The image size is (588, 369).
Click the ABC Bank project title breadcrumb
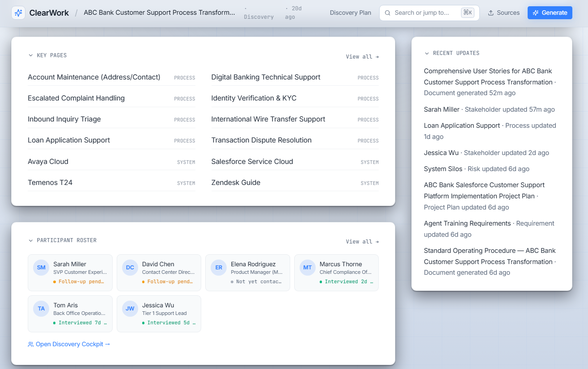[159, 13]
